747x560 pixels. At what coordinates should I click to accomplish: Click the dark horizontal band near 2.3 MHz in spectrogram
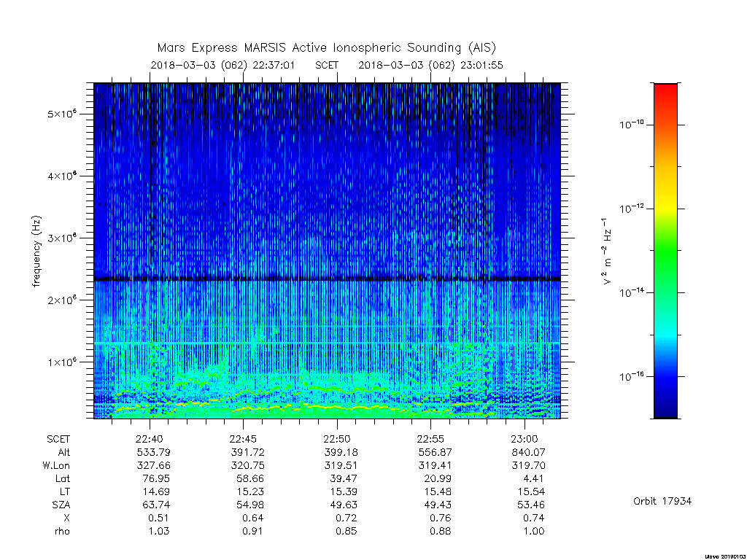(327, 279)
